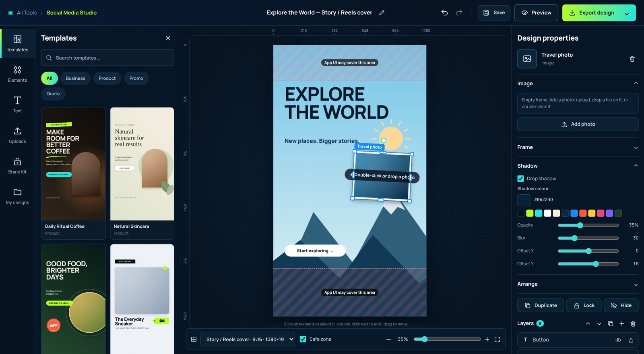Screen dimensions: 644x354
Task: Open the Uploads panel
Action: pos(17,136)
